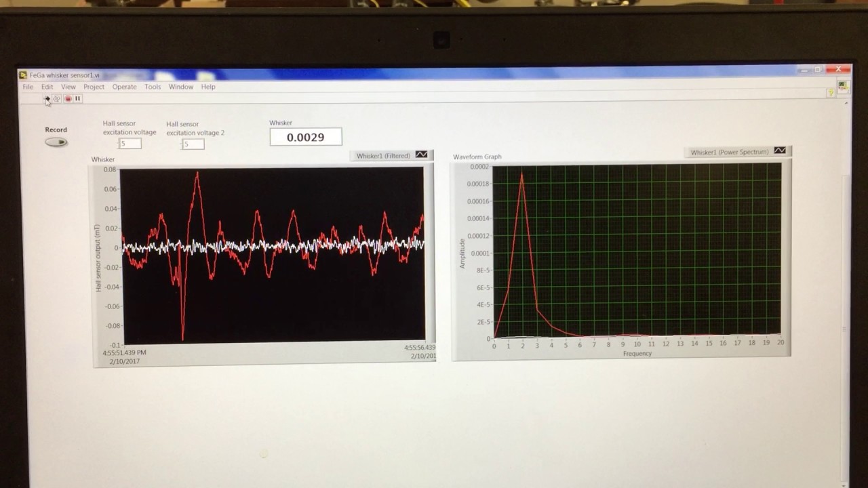Screen dimensions: 868x488
Task: Click the Record label text
Action: coord(56,129)
